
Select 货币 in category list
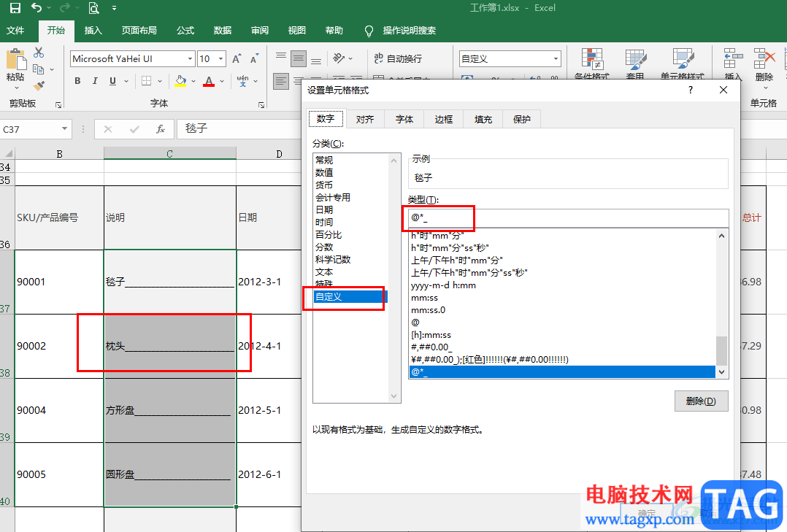(x=324, y=185)
